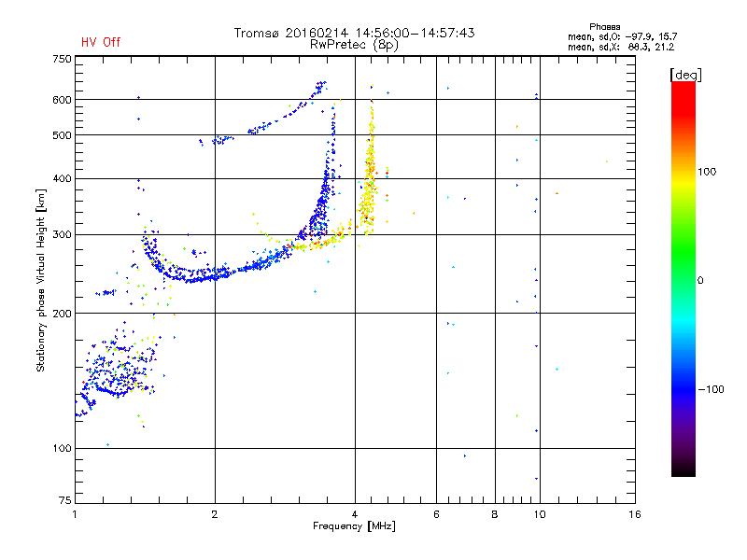Click the y-axis label '400'
Viewport: 747px width, 560px height.
(62, 179)
